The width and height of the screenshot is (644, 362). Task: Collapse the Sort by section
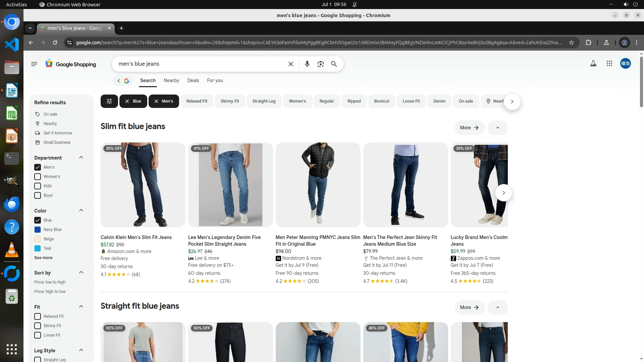pos(81,273)
